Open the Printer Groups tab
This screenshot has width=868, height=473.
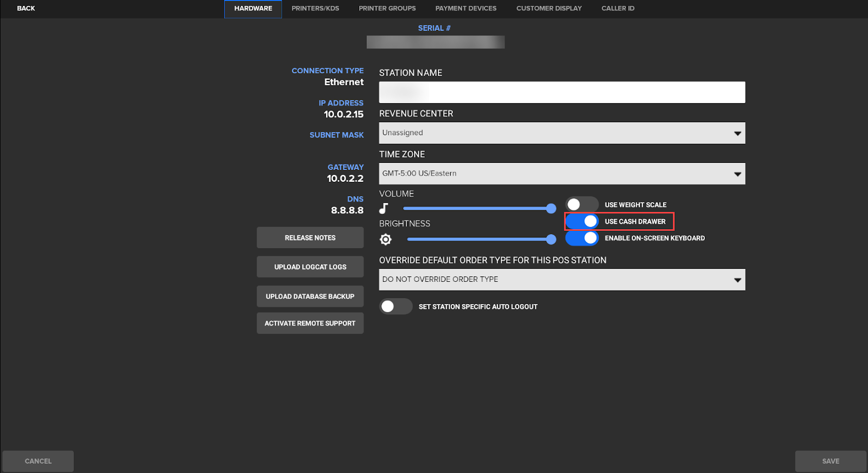(387, 9)
